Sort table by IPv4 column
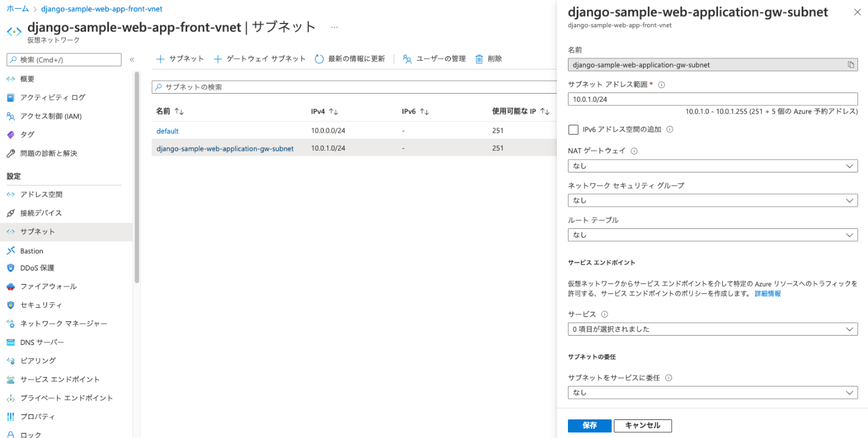 click(x=324, y=111)
